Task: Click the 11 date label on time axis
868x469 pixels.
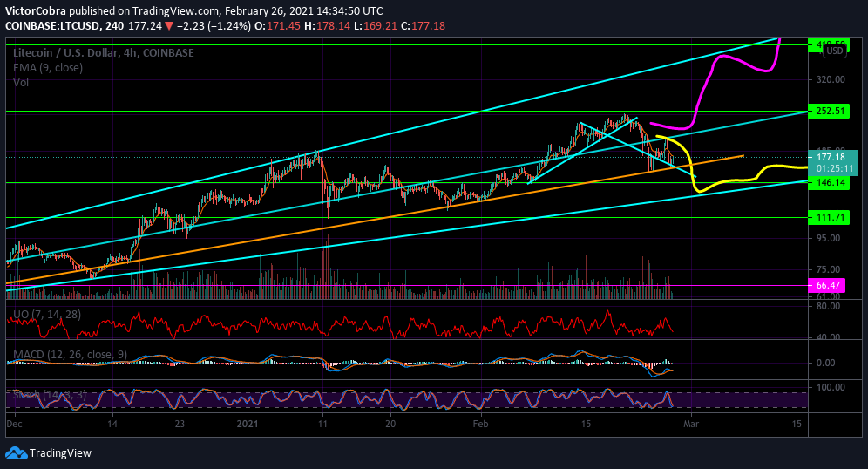Action: tap(322, 424)
